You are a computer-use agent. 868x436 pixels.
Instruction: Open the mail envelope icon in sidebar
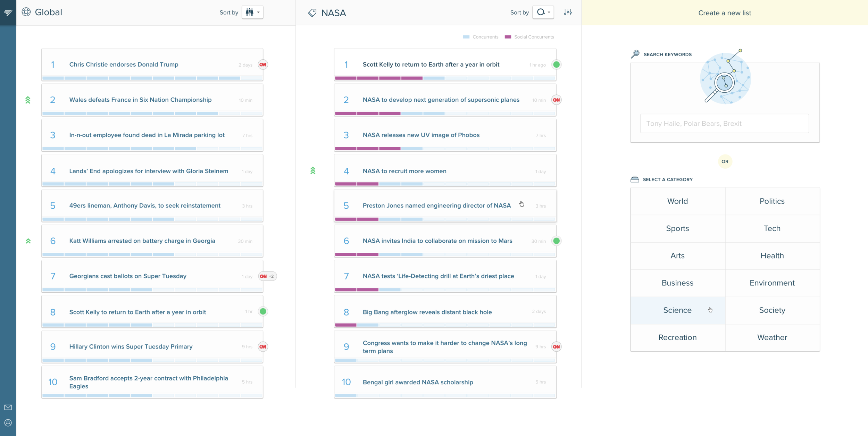[x=8, y=407]
